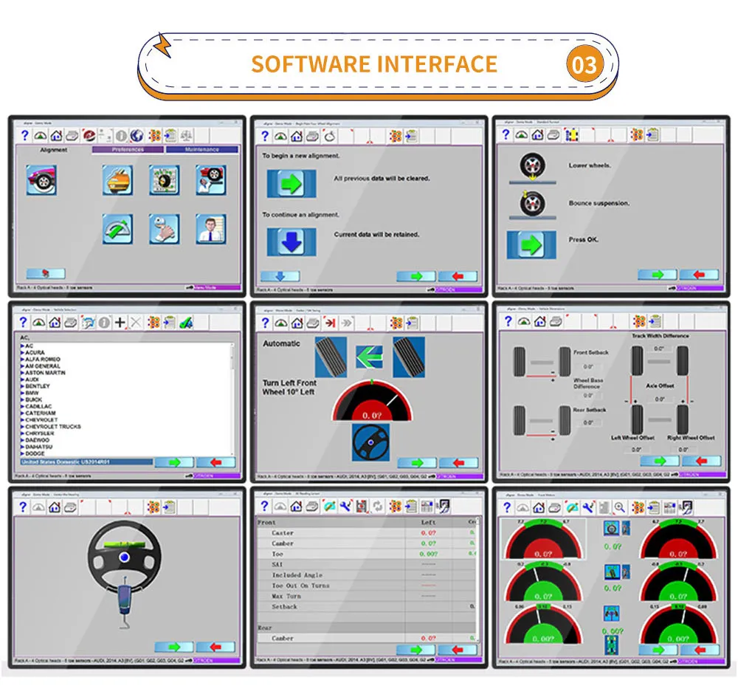Click the globe language icon

click(x=138, y=135)
